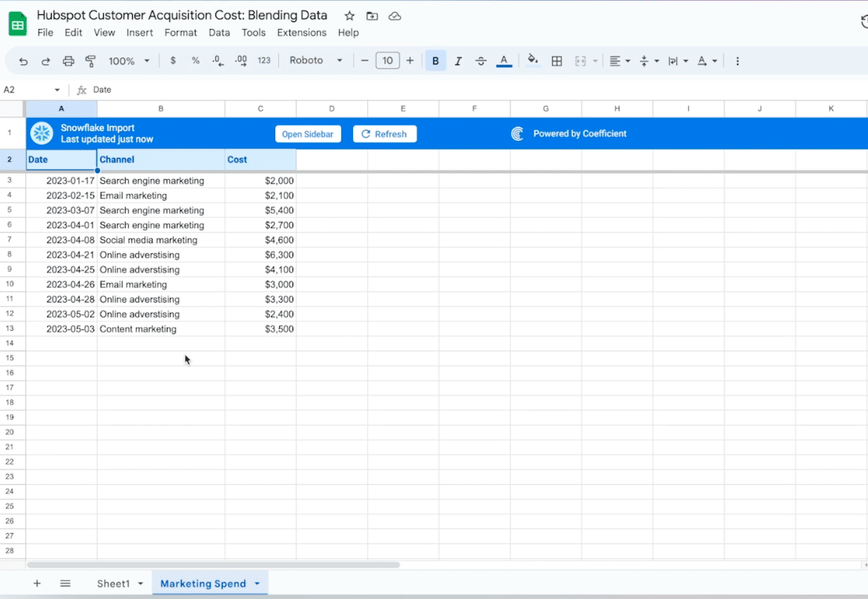Decrease decimal places icon
868x599 pixels.
218,61
